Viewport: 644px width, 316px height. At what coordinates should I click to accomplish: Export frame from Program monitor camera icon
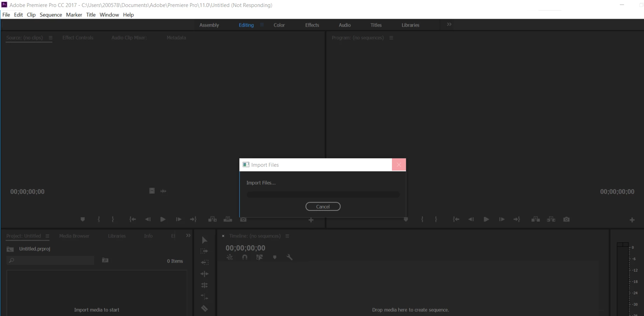567,219
